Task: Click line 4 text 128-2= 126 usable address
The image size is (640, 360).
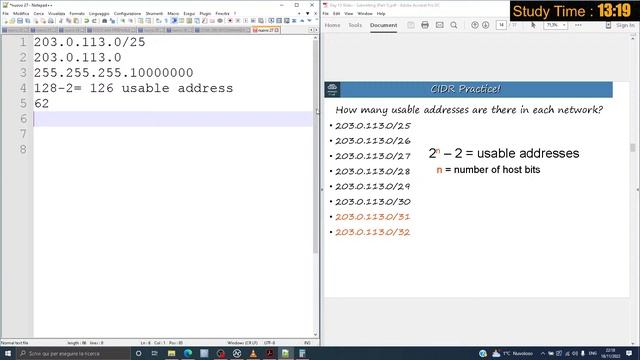Action: coord(133,88)
